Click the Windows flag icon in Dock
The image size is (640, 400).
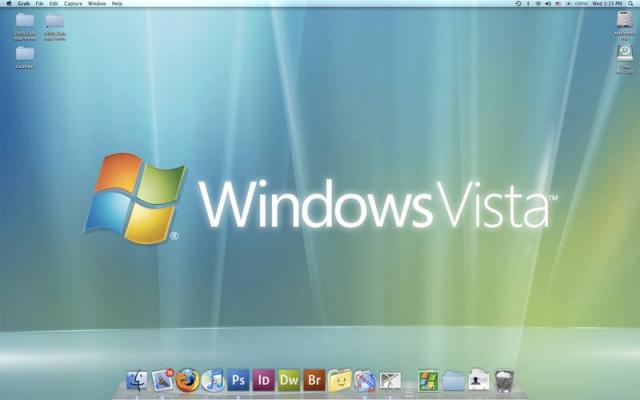(x=428, y=381)
